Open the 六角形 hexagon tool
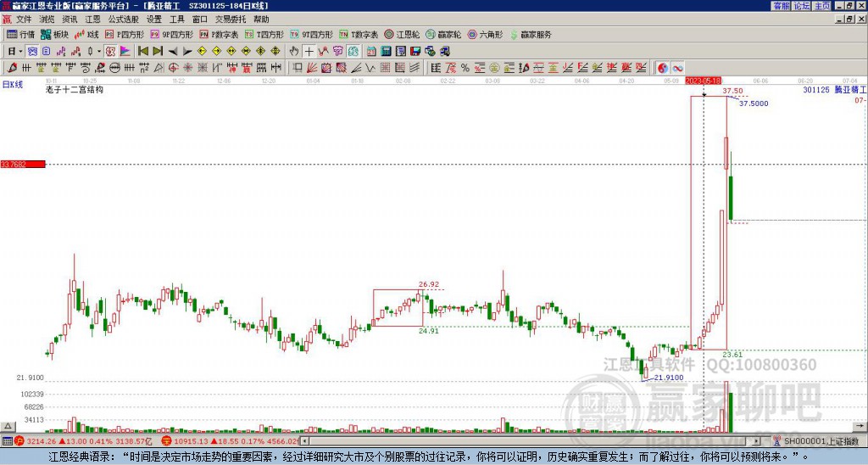Image resolution: width=868 pixels, height=465 pixels. point(485,34)
